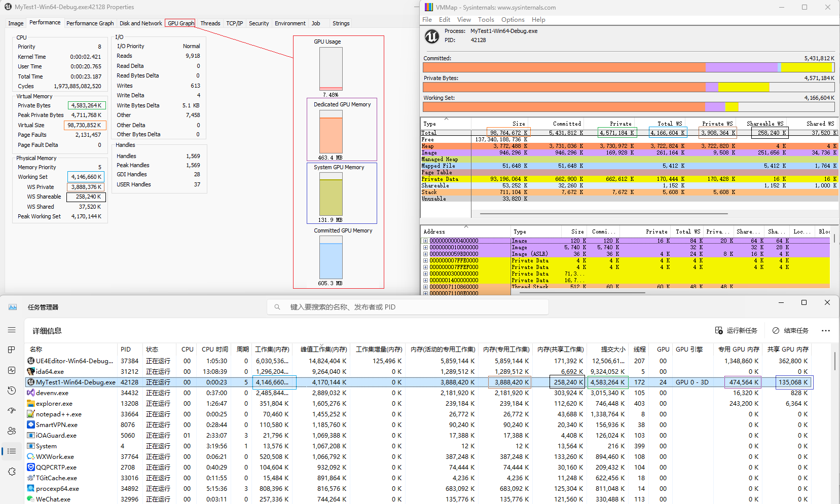Click the VMMap type summary horizontal scrollbar
The width and height of the screenshot is (840, 504).
pos(604,214)
